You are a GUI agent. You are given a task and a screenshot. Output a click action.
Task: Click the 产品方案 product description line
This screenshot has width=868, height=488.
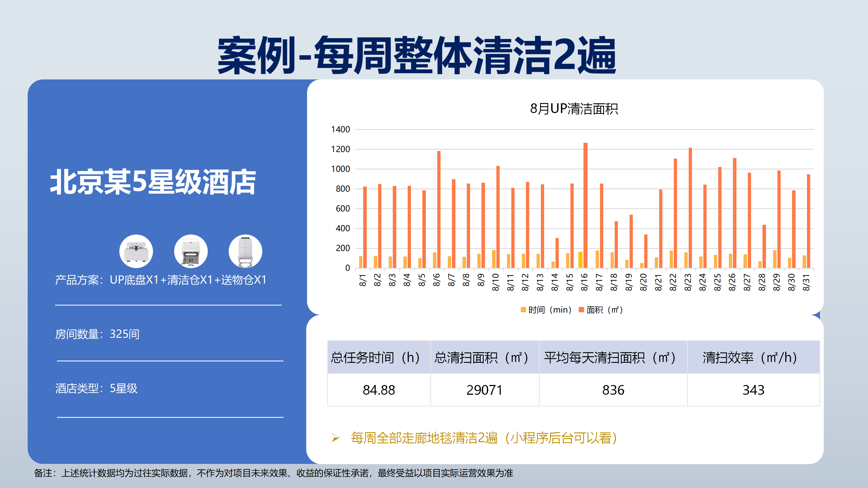[x=161, y=280]
